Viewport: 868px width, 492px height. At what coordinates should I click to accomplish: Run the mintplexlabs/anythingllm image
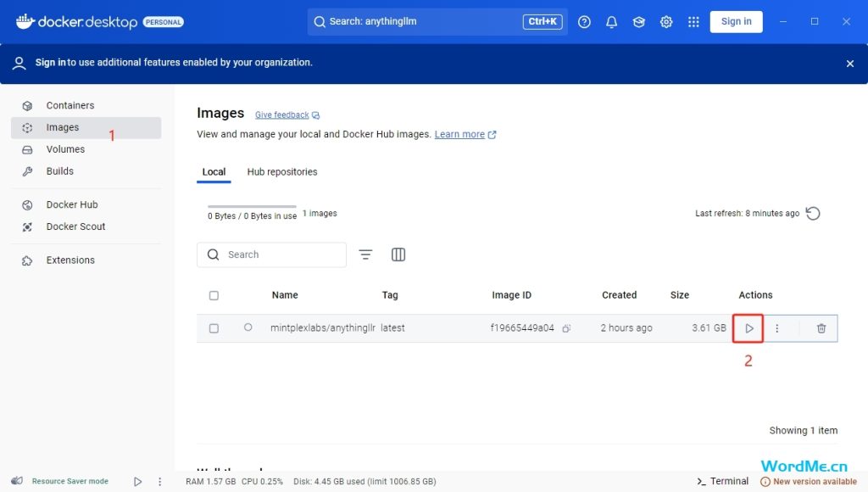coord(748,328)
